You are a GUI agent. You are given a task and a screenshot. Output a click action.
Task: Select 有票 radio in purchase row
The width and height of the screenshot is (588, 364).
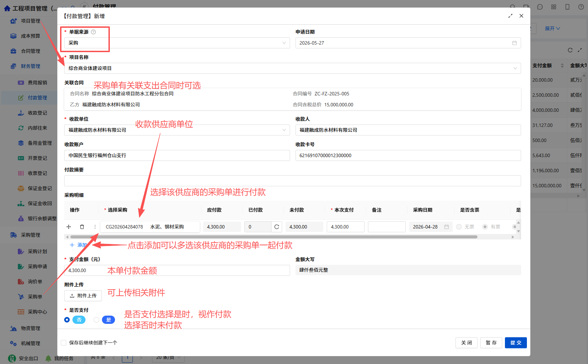485,227
